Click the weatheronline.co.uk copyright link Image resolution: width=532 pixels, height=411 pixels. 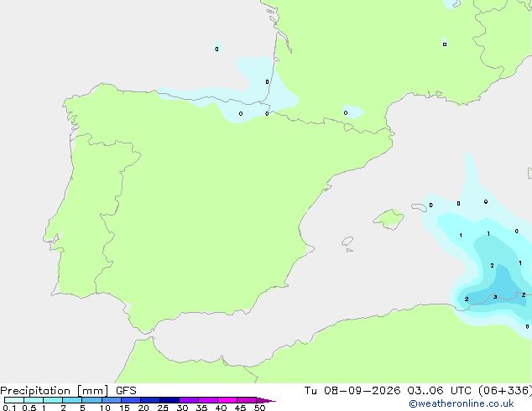pos(462,403)
